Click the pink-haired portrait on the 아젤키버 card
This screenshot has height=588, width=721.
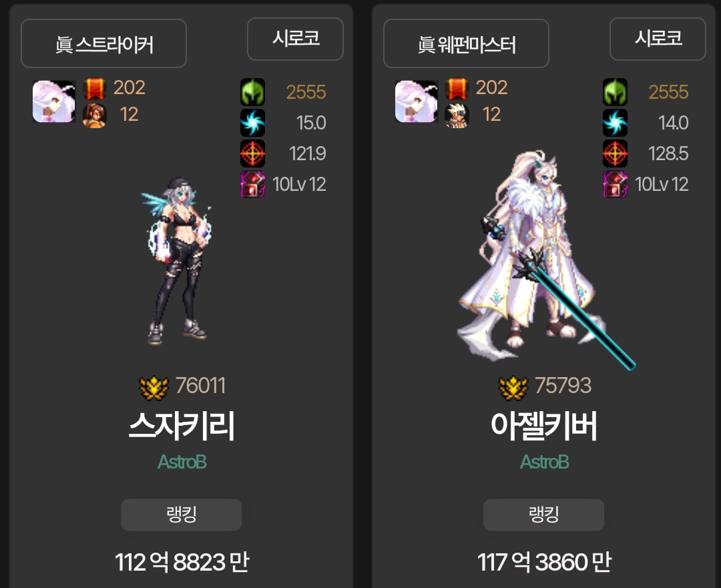416,101
